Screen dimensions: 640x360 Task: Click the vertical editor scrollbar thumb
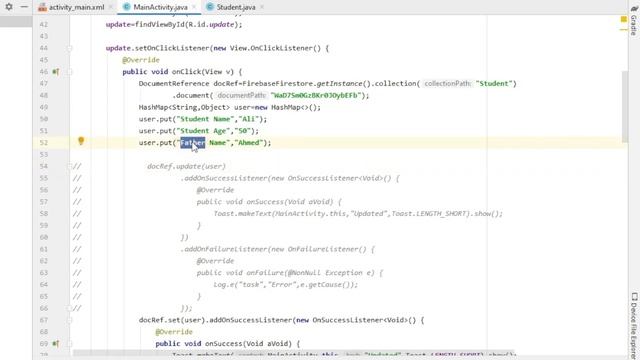[x=625, y=106]
